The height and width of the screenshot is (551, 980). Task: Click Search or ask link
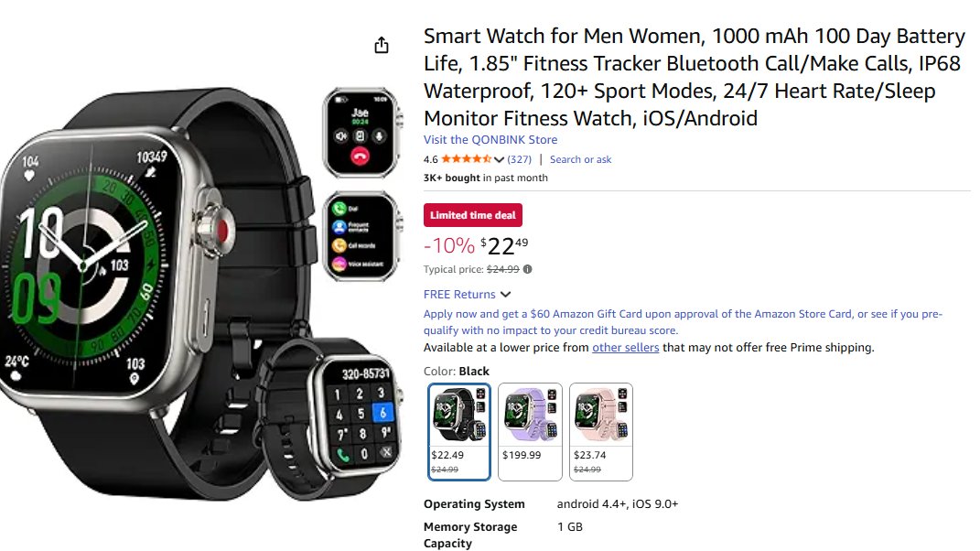581,159
